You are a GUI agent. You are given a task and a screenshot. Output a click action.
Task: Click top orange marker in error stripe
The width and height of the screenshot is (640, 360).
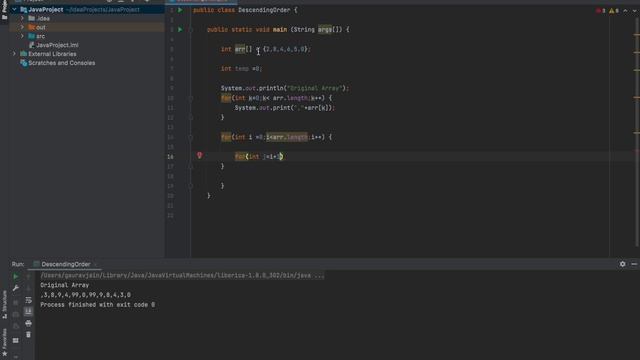coord(637,35)
